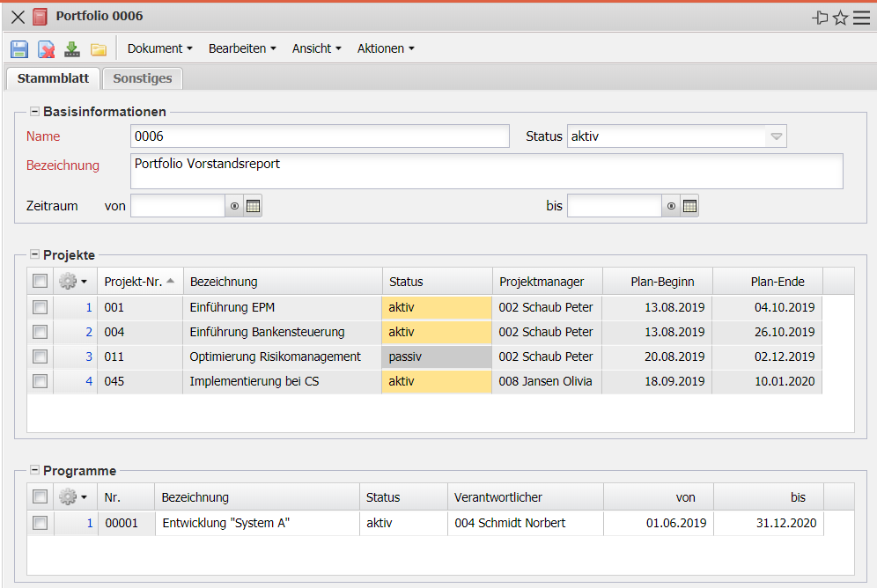
Task: Mark portfolio as favorite with star icon
Action: point(840,17)
